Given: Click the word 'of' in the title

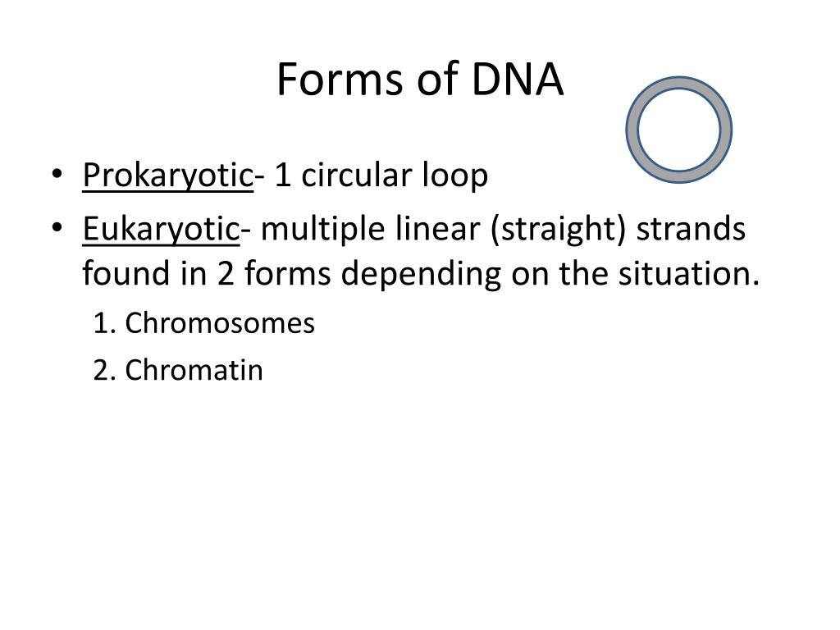Looking at the screenshot, I should 437,80.
